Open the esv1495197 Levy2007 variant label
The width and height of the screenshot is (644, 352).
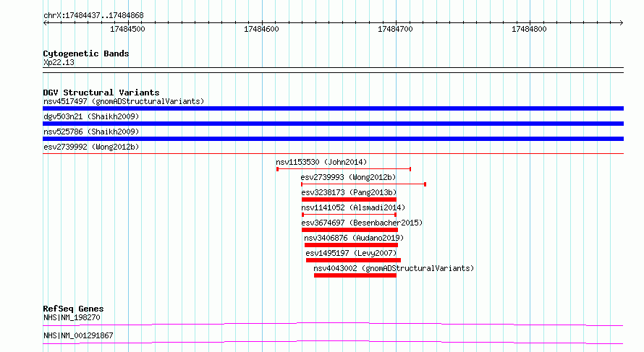351,253
